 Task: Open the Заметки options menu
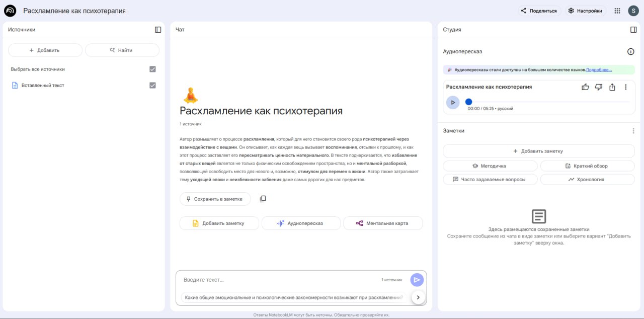(633, 130)
